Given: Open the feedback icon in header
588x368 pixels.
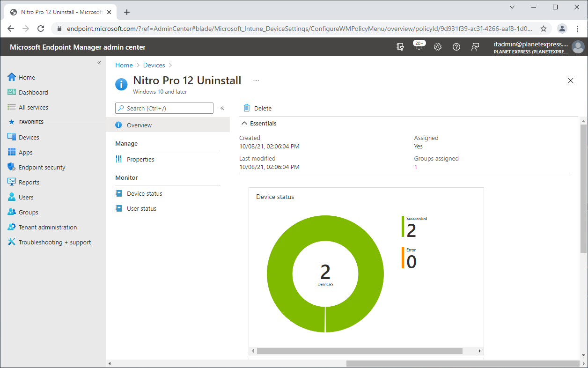Looking at the screenshot, I should coord(475,47).
